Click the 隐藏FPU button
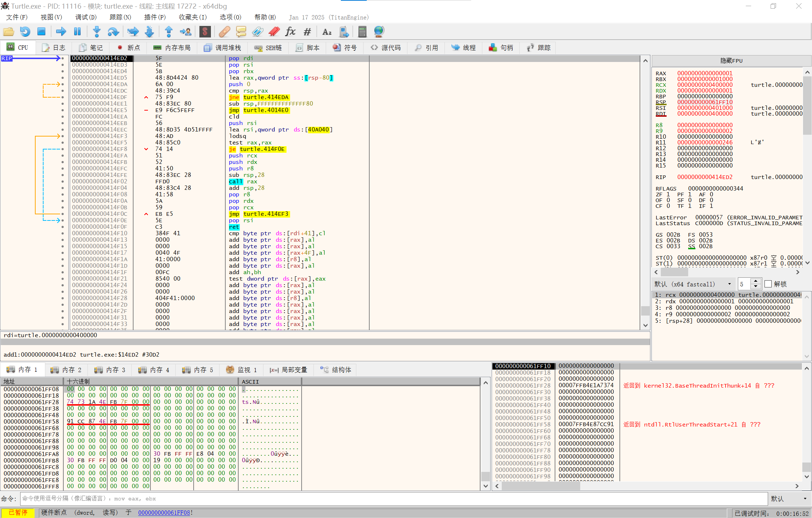812x518 pixels. point(731,61)
